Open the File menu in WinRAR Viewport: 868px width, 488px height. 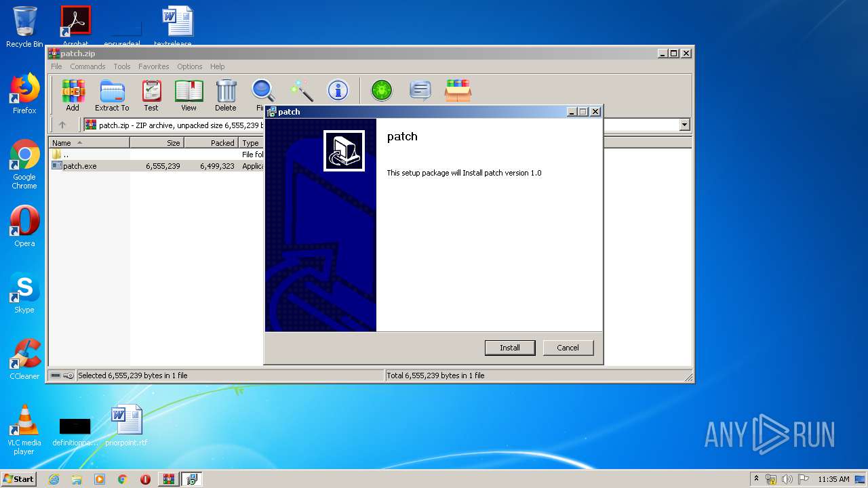56,66
